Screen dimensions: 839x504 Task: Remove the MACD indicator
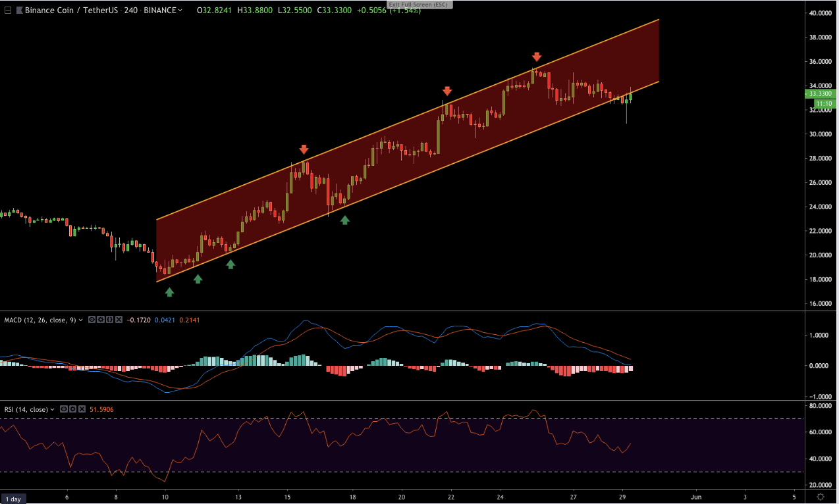coord(119,320)
